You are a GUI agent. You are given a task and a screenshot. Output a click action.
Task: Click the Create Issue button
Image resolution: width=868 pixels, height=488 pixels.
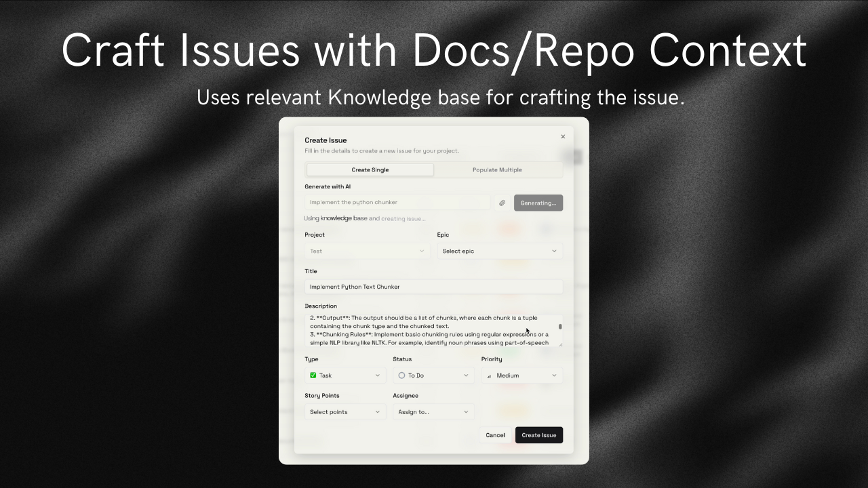(539, 435)
